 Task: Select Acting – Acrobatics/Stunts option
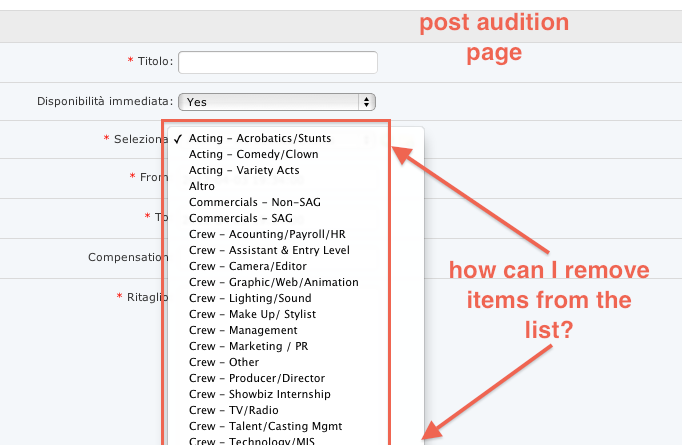click(x=259, y=138)
